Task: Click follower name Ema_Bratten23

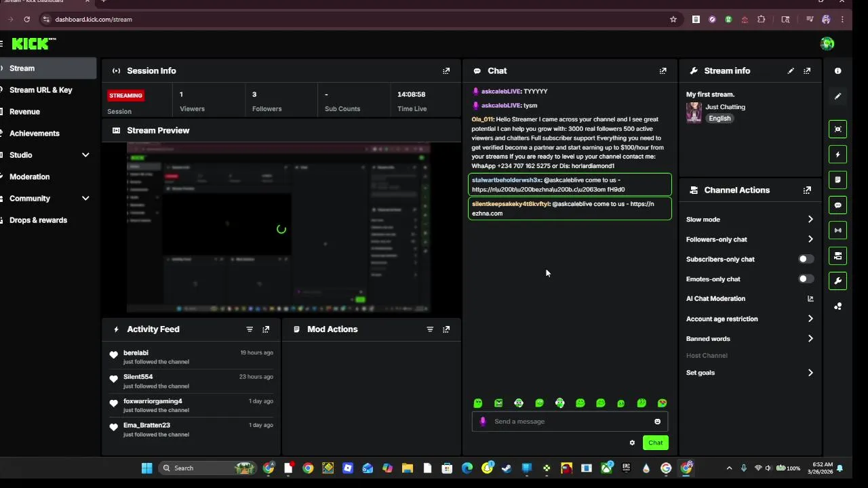Action: (146, 426)
